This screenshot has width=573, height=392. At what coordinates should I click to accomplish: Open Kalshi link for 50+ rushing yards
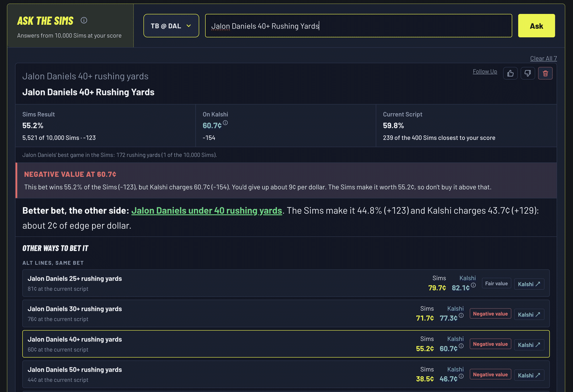(529, 375)
